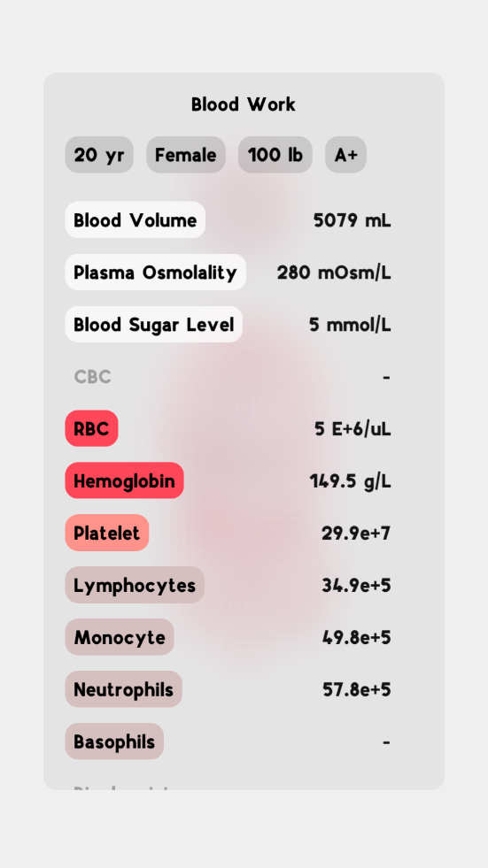488x868 pixels.
Task: Select the red RBC tag
Action: [92, 428]
